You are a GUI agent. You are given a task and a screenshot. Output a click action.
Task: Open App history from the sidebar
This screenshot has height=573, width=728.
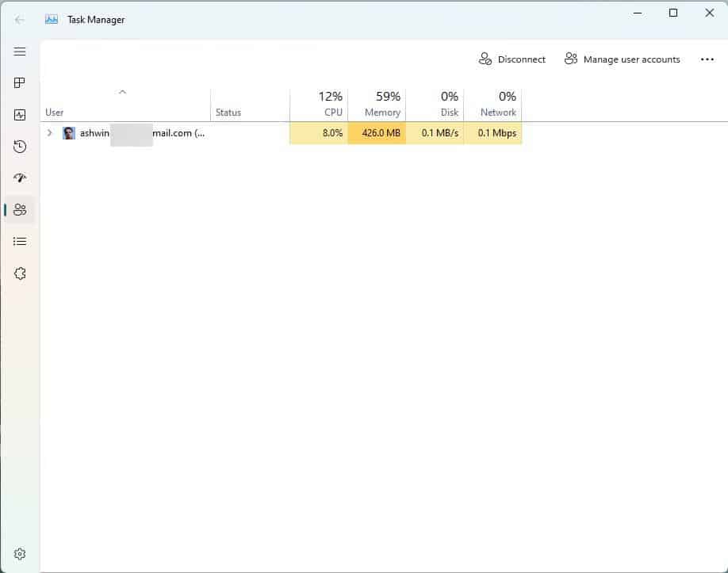(x=20, y=146)
